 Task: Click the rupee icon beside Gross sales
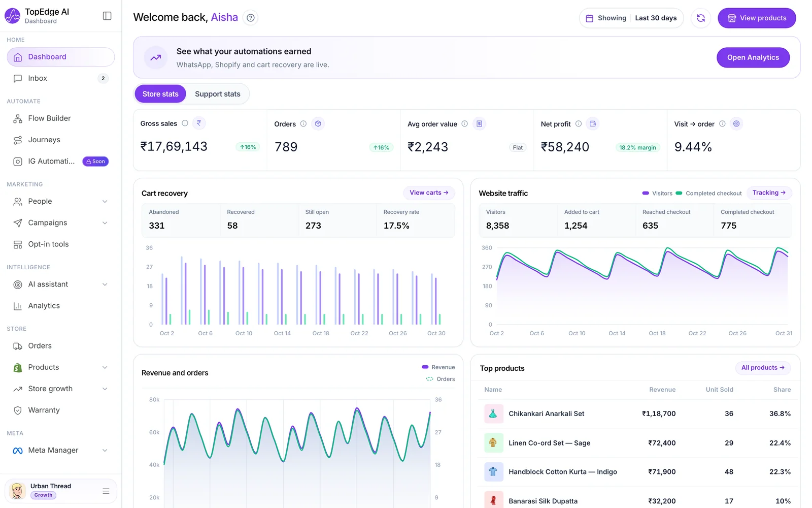tap(199, 123)
